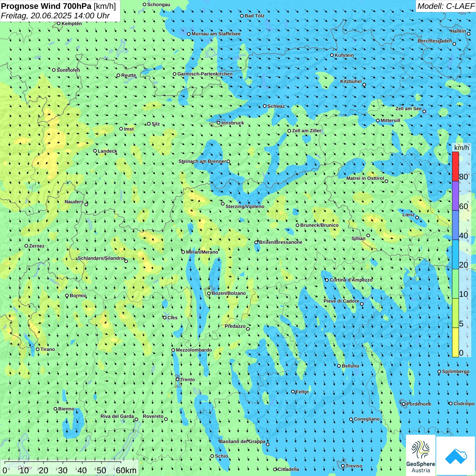Click the 'Sillian' label

(359, 238)
